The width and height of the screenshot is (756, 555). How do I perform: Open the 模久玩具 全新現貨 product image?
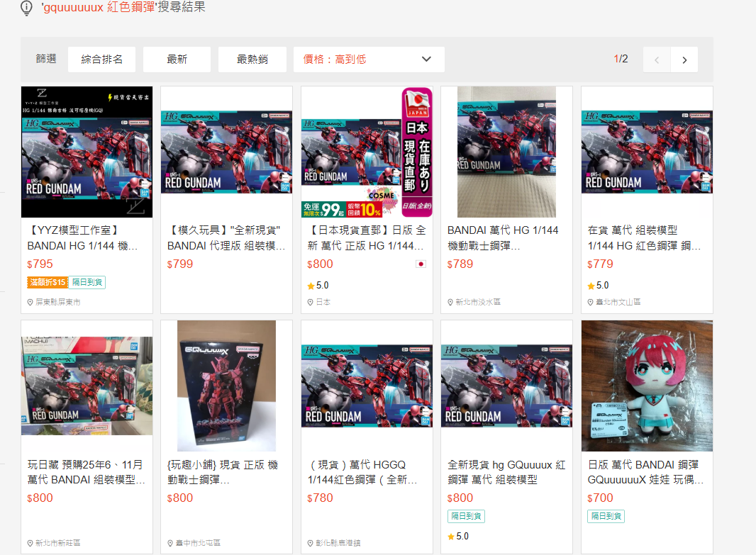227,152
